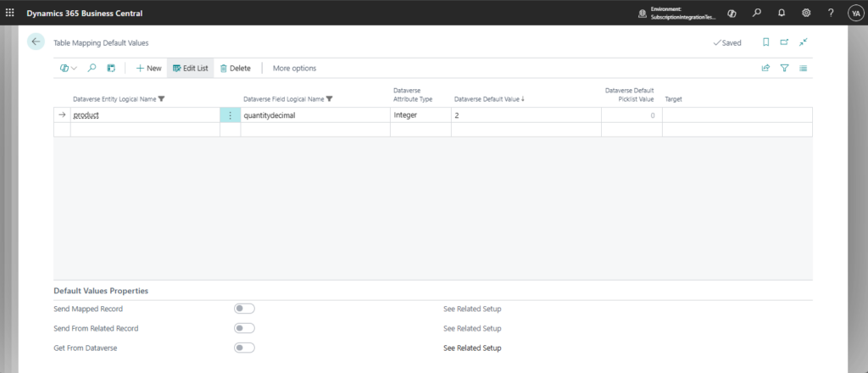This screenshot has height=373, width=868.
Task: Expand the Copilot dropdown in toolbar
Action: click(68, 68)
